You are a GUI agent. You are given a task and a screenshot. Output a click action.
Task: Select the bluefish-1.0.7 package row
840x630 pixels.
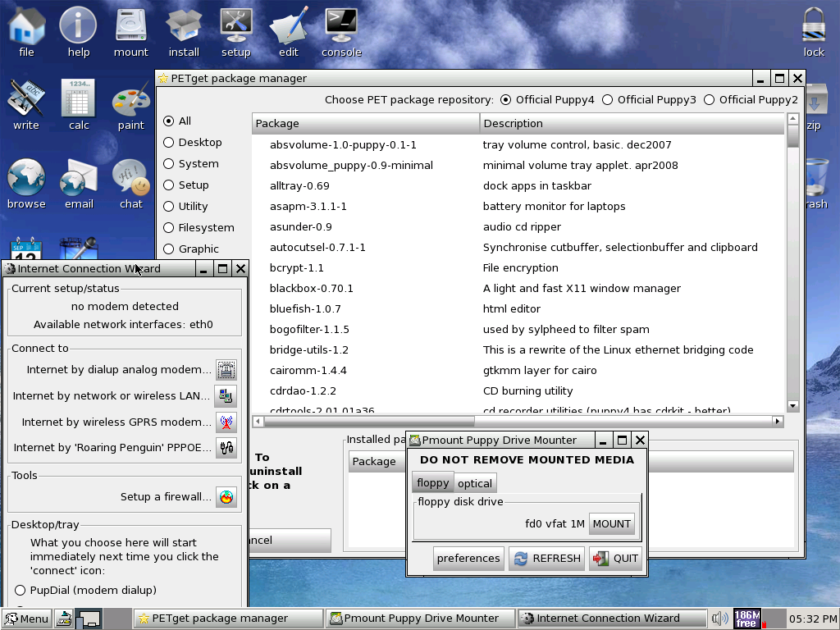(x=518, y=309)
